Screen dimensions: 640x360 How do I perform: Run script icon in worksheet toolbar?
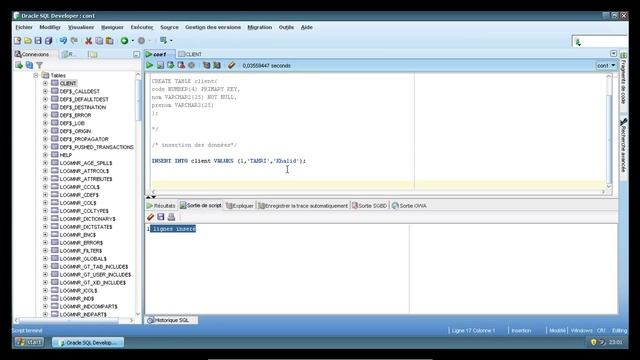pyautogui.click(x=160, y=65)
